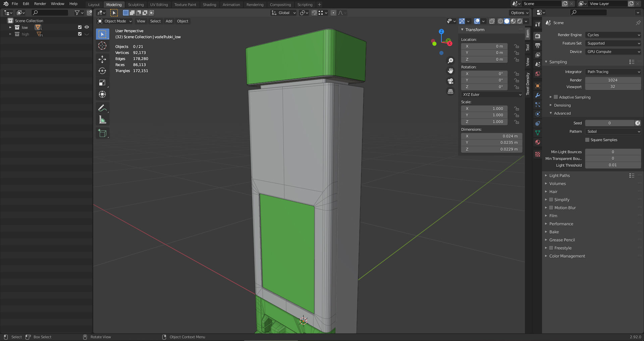Toggle X-ray mode in viewport header
Image resolution: width=644 pixels, height=341 pixels.
click(492, 21)
